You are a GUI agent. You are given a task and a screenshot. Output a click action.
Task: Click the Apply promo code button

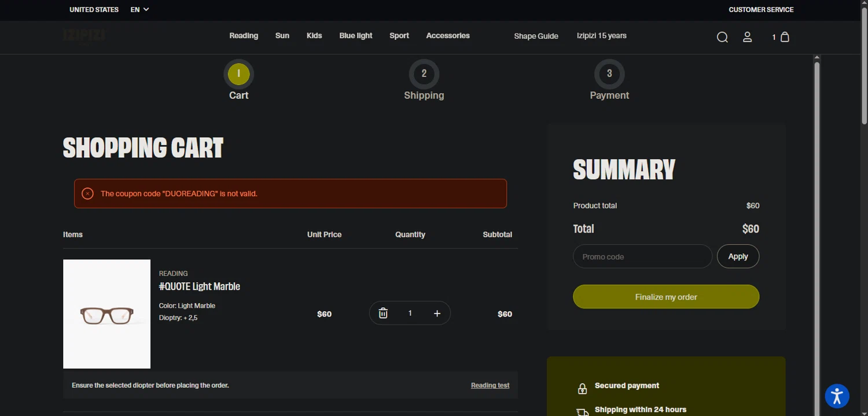pyautogui.click(x=738, y=256)
